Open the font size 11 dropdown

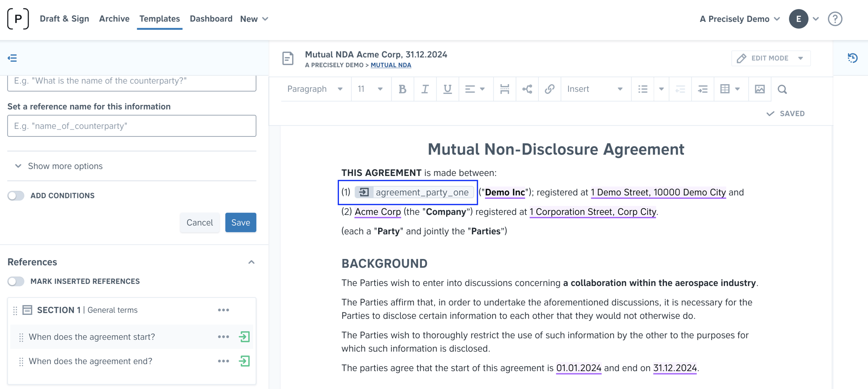point(370,89)
